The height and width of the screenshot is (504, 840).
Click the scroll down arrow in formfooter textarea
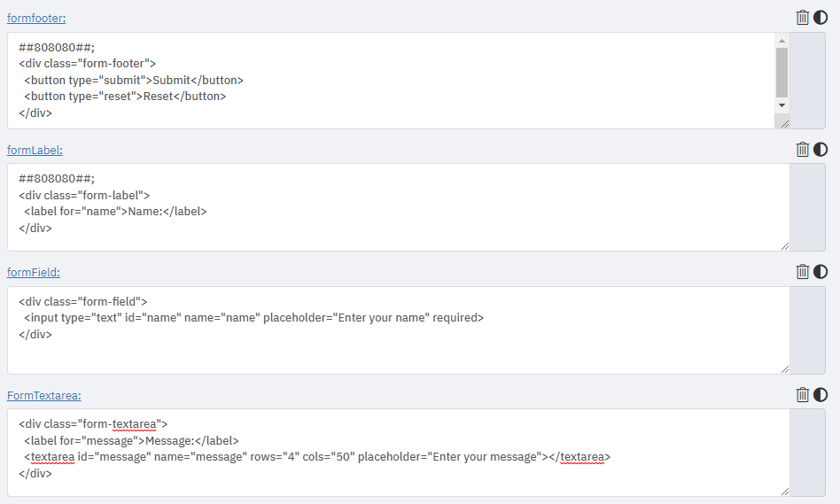coord(782,105)
